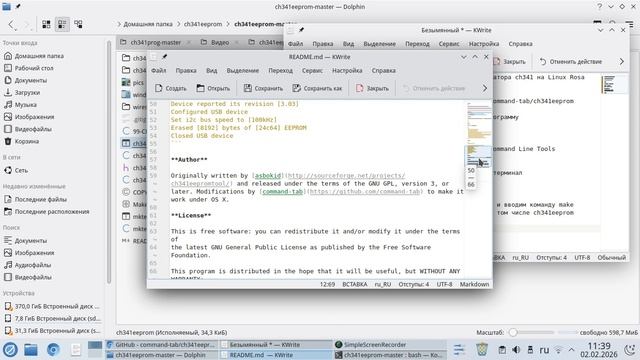The width and height of the screenshot is (640, 360).
Task: Open Правка menu in README KWrite
Action: (186, 71)
